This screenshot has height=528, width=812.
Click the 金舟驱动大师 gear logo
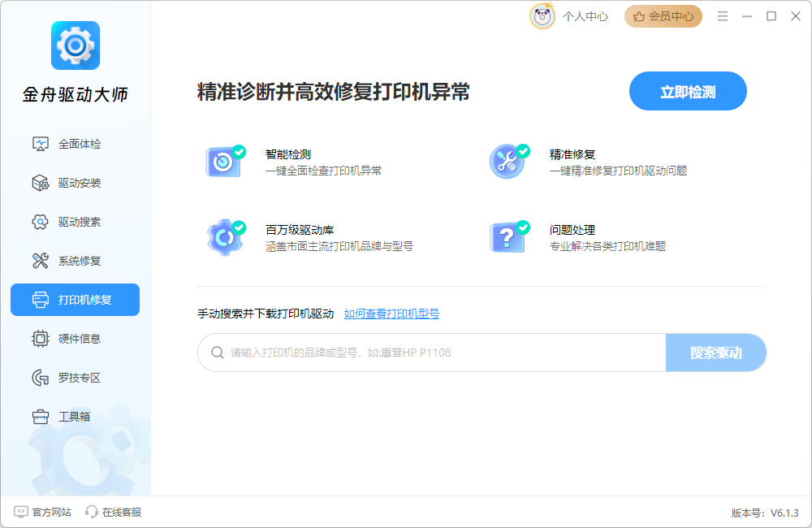point(76,45)
